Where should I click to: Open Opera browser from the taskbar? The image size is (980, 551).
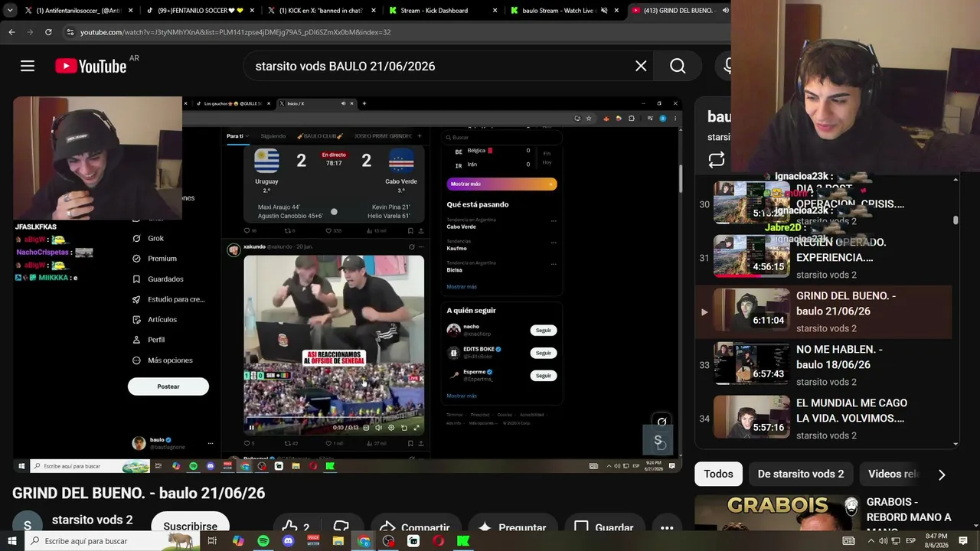pos(439,541)
